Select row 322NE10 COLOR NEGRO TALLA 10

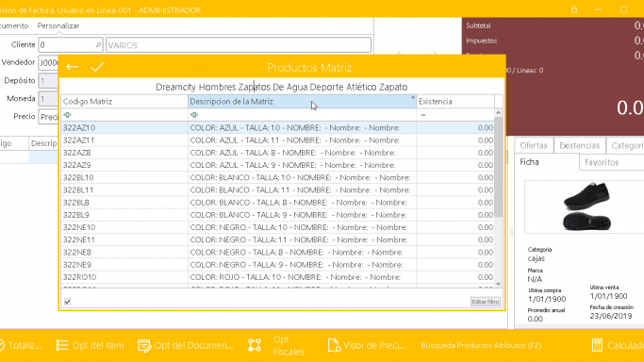(277, 227)
